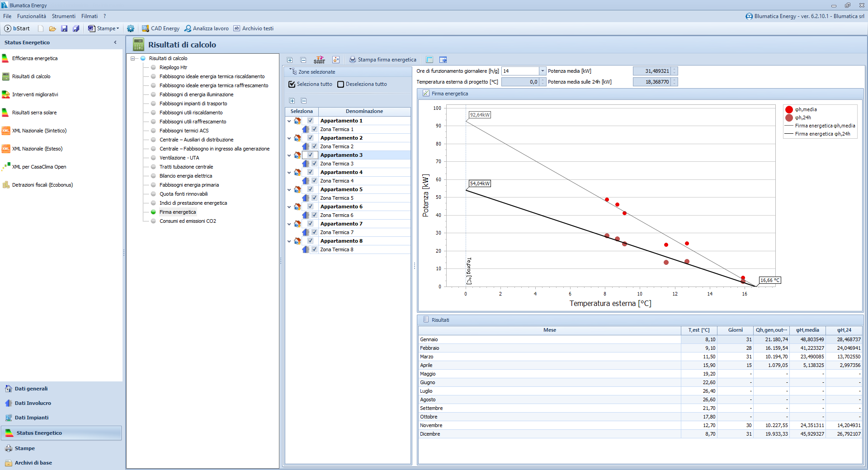
Task: Open the Funzionalità menu
Action: pos(32,16)
